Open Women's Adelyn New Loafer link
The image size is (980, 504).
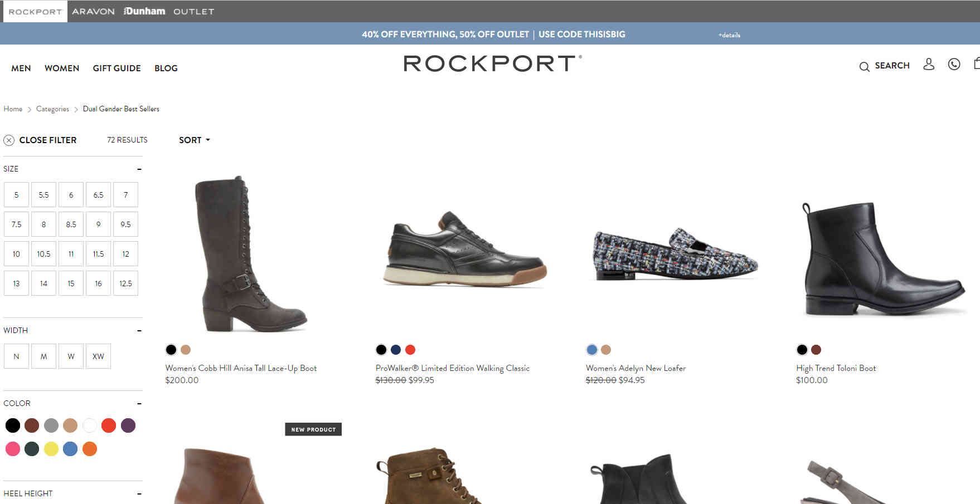click(635, 368)
